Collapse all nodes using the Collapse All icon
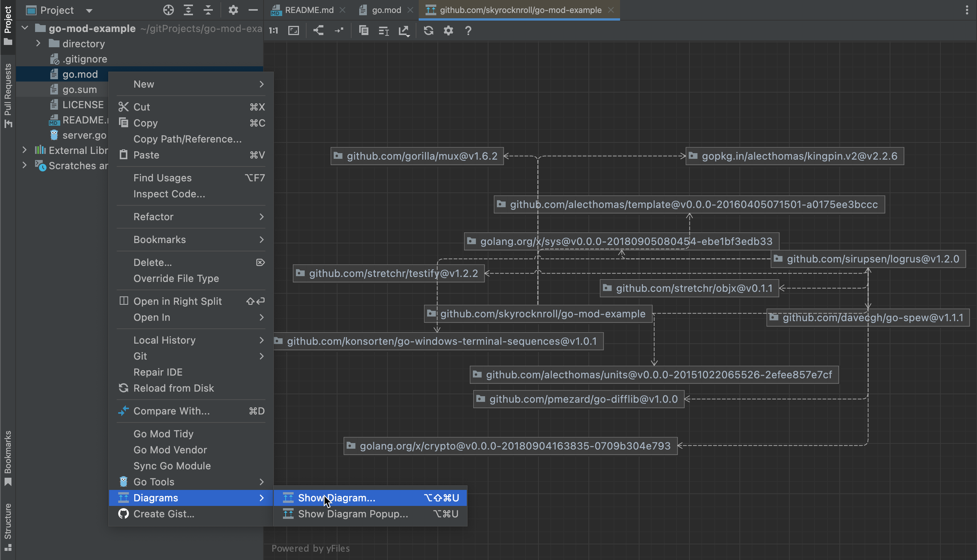 point(208,10)
